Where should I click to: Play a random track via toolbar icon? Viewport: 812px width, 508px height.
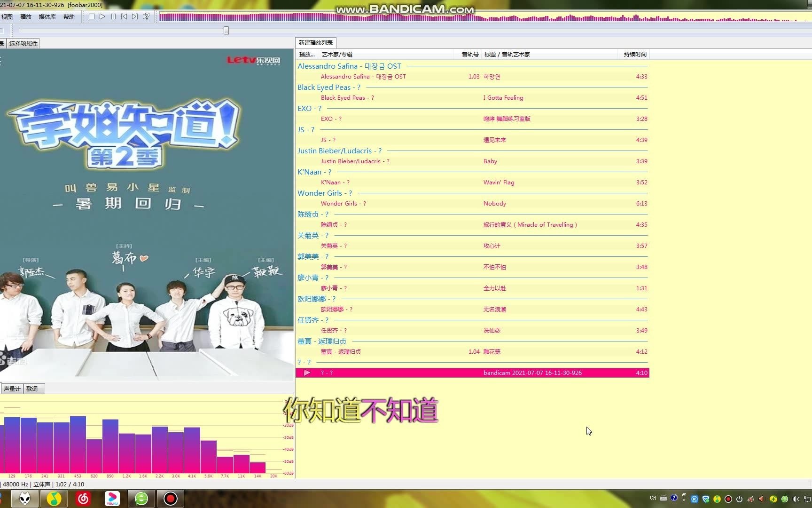(x=146, y=16)
